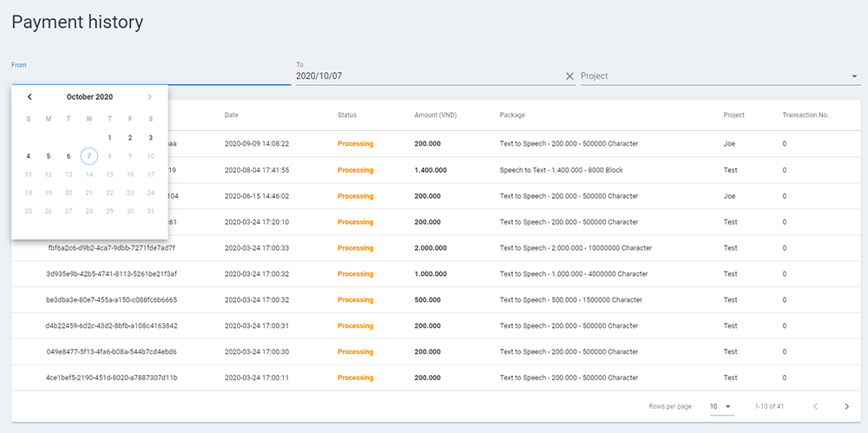Click Text to Speech 4000000 Character package

[x=574, y=274]
